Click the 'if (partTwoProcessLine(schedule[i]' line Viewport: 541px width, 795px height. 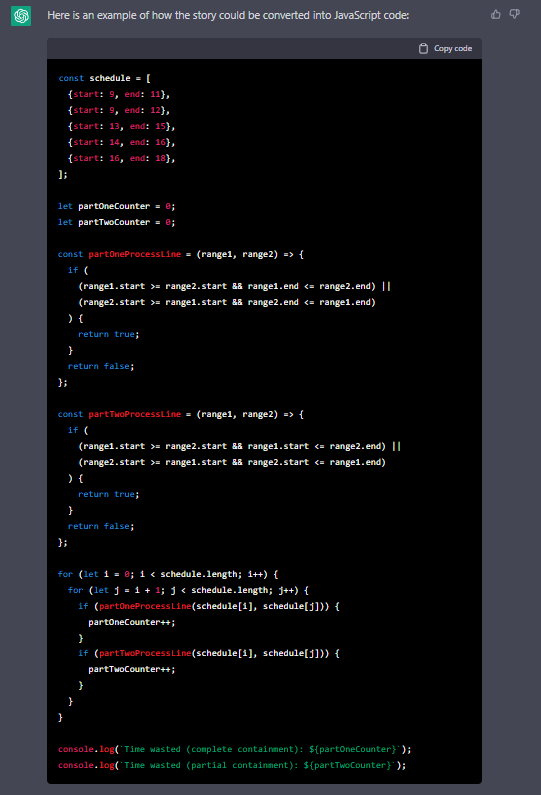[x=209, y=654]
